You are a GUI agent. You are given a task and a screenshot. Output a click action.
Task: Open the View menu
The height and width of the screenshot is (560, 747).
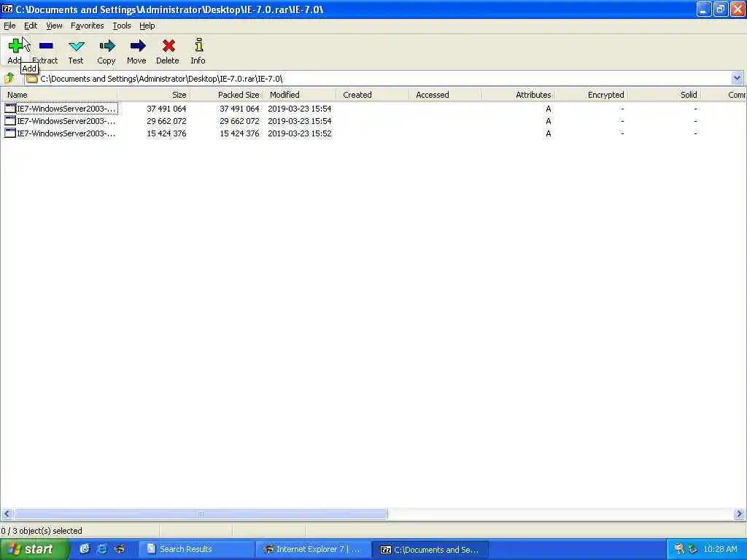tap(54, 26)
